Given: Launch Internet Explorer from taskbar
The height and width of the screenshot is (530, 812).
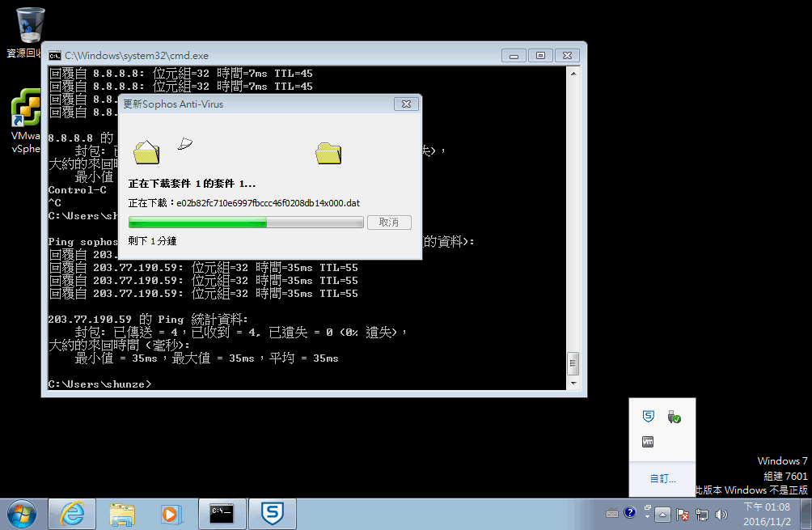Looking at the screenshot, I should (72, 515).
